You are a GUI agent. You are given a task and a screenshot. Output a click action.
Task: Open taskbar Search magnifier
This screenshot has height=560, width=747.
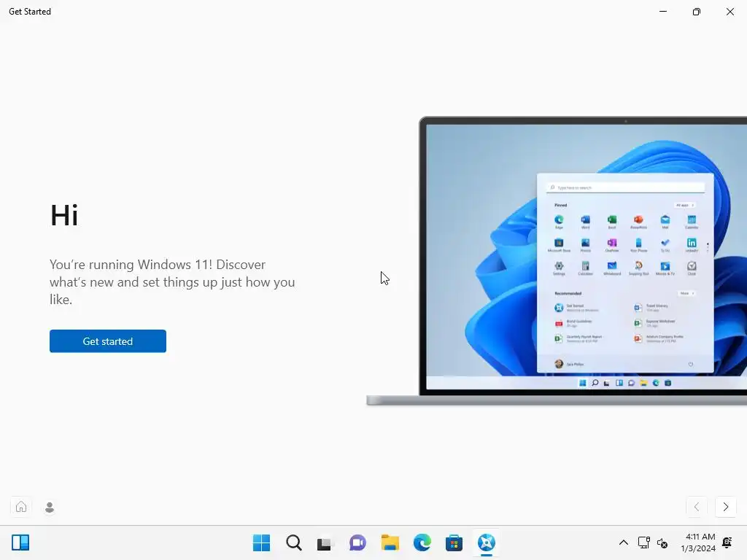[294, 542]
